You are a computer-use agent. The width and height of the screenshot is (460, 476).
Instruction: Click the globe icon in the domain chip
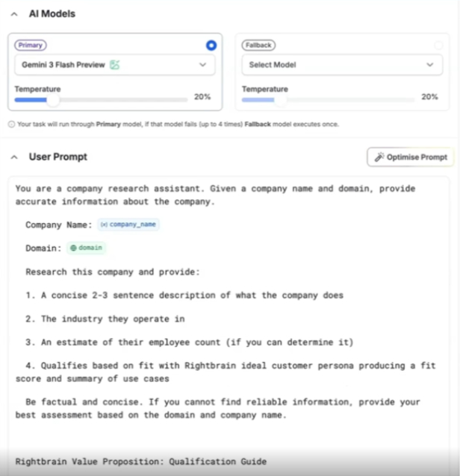(73, 248)
